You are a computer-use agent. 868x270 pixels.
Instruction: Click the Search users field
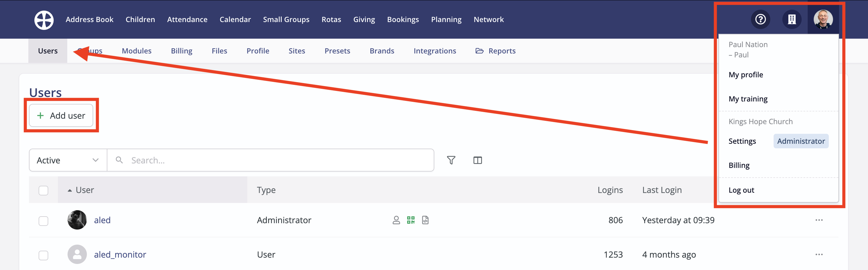click(x=271, y=160)
